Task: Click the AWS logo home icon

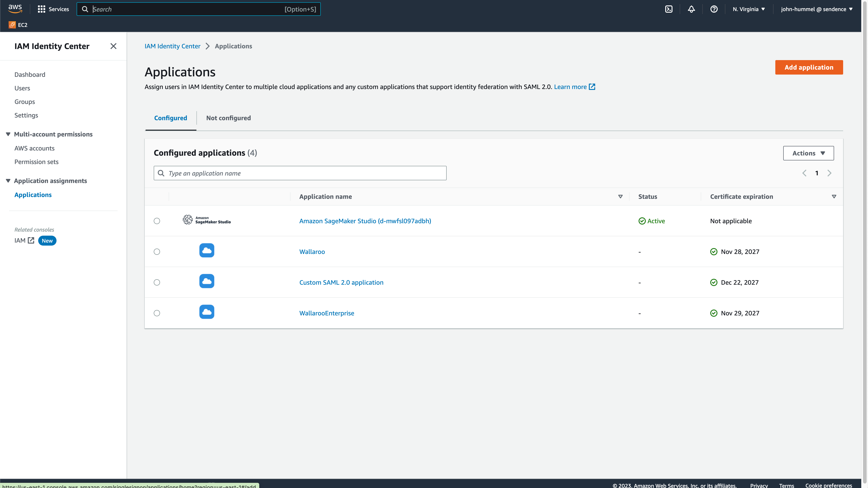Action: pyautogui.click(x=15, y=9)
